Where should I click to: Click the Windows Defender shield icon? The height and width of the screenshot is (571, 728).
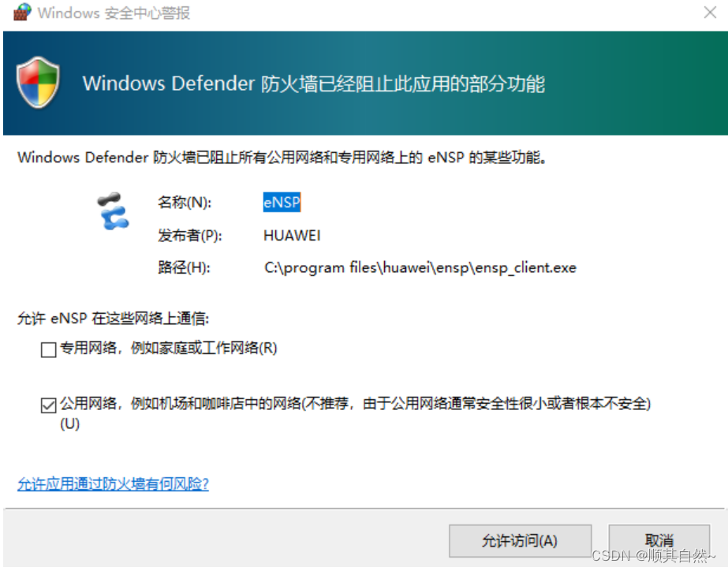tap(38, 83)
